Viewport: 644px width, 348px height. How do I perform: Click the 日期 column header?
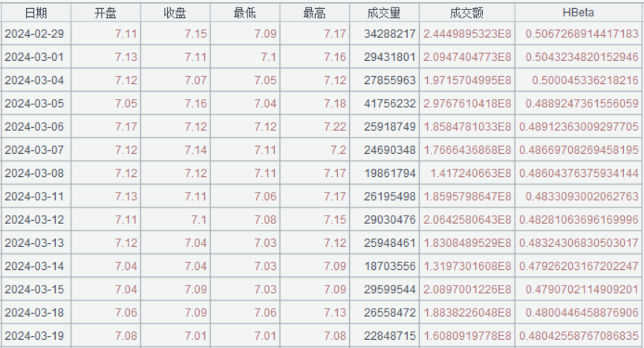pos(36,13)
